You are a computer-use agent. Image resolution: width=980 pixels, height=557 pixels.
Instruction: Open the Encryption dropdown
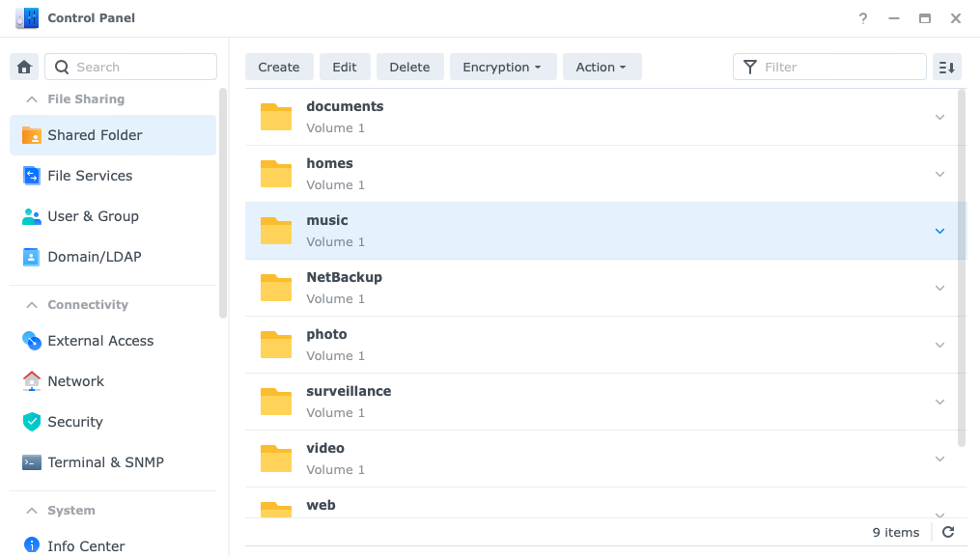(503, 67)
